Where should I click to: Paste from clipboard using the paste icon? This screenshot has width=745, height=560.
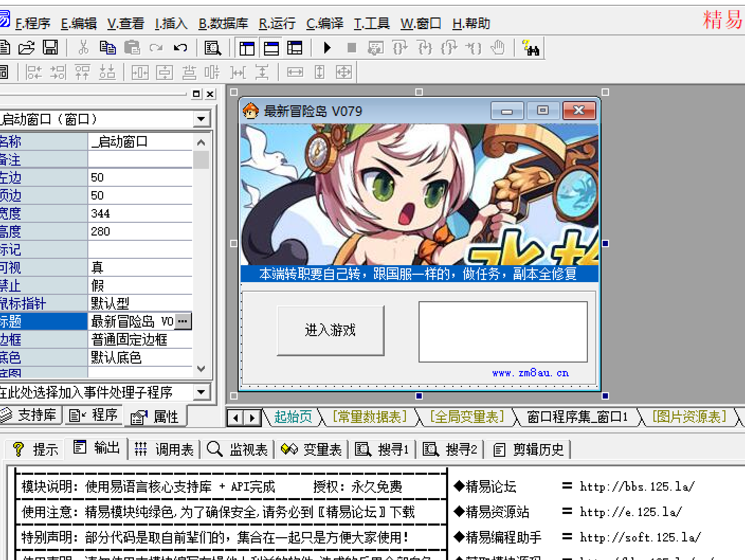[132, 48]
